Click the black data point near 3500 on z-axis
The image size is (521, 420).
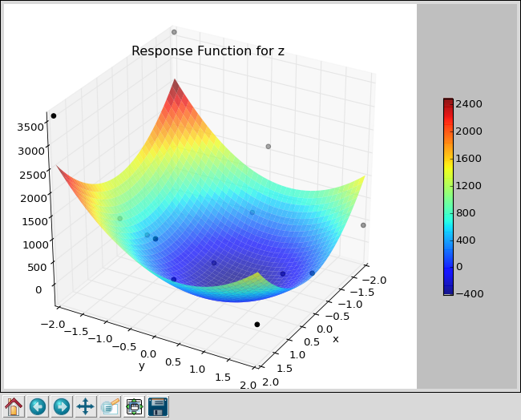click(x=54, y=116)
